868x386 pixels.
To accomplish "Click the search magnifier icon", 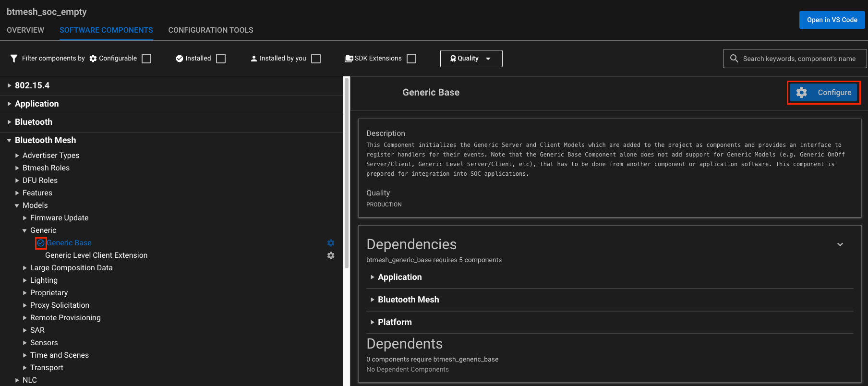I will 734,59.
